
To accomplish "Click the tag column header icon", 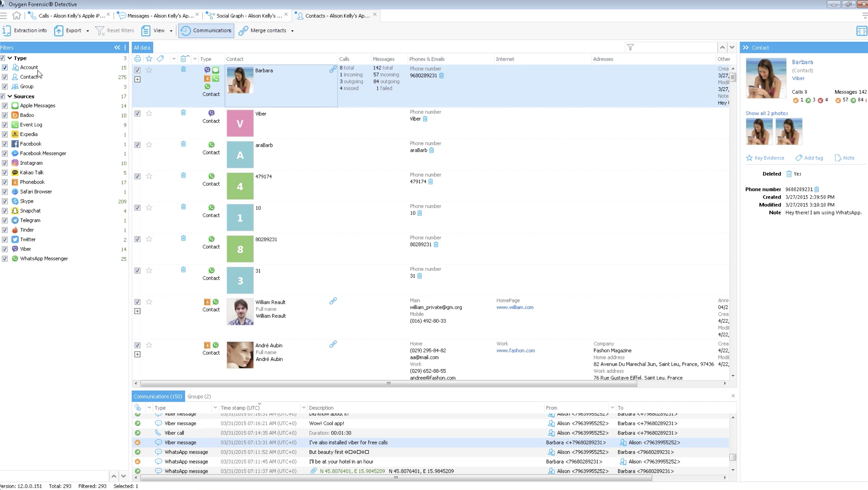I will click(x=160, y=59).
